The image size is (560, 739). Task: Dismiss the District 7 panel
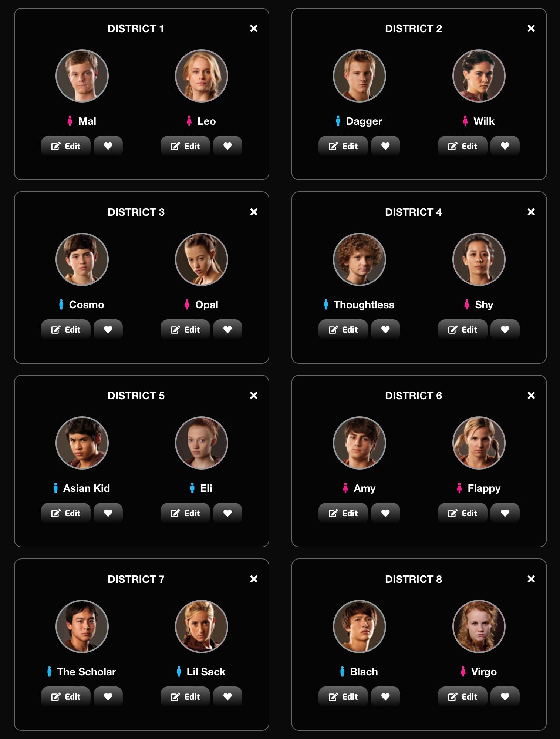(x=254, y=579)
